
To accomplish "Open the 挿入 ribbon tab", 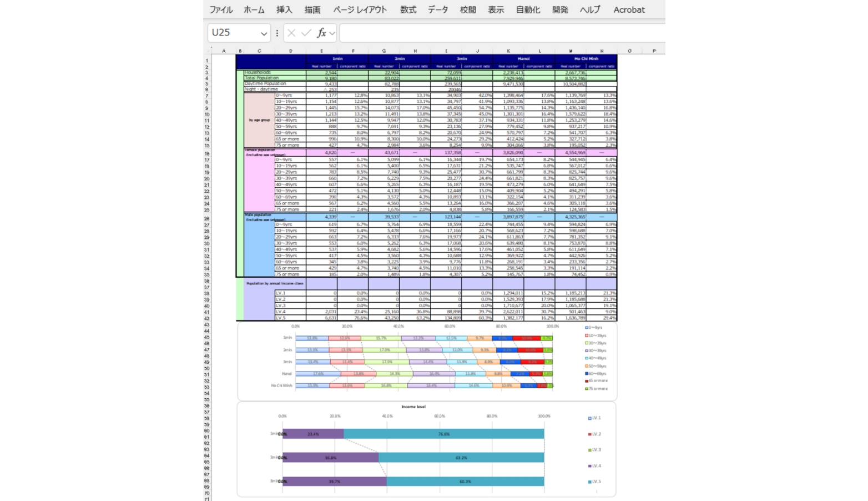I will tap(284, 10).
